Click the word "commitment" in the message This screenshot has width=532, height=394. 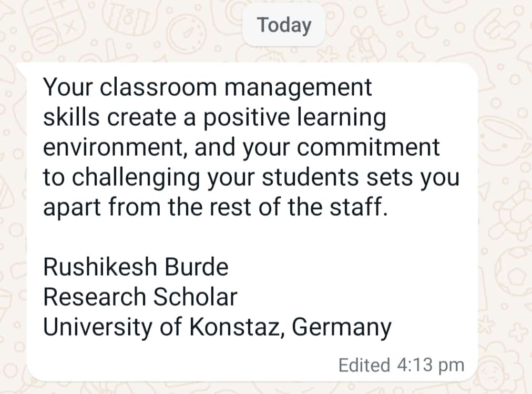[x=370, y=148]
